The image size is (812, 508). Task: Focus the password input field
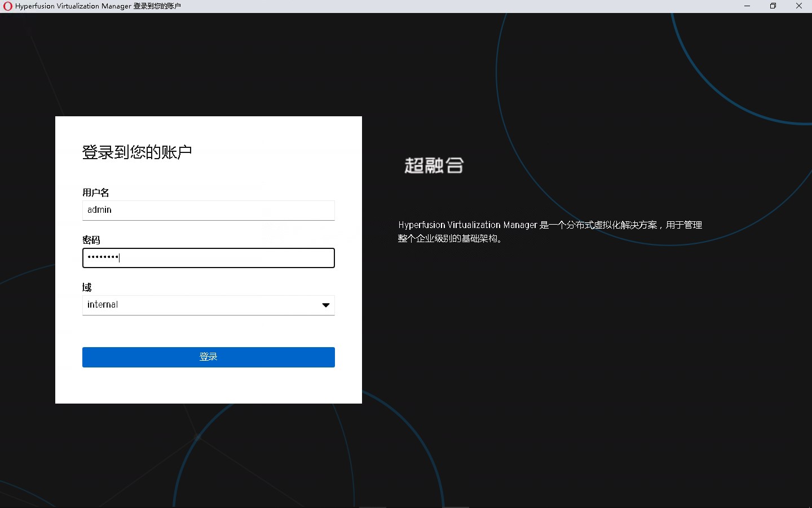pyautogui.click(x=208, y=258)
